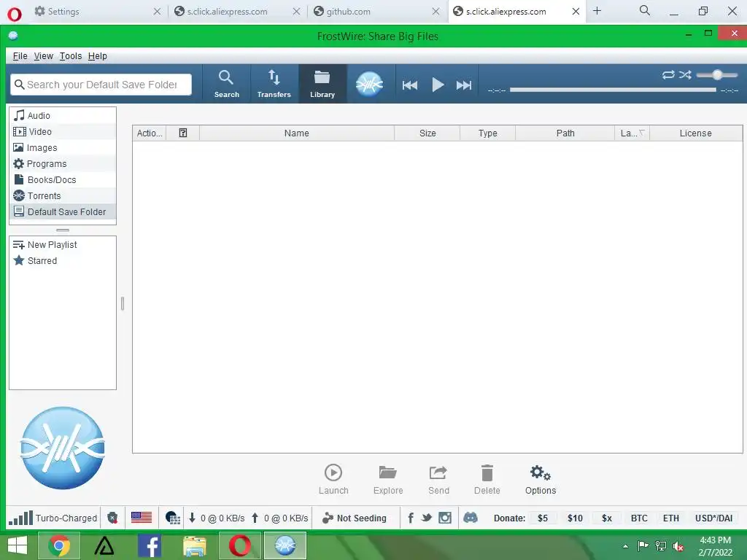This screenshot has height=560, width=747.
Task: Click the Delete trash button
Action: pyautogui.click(x=487, y=480)
